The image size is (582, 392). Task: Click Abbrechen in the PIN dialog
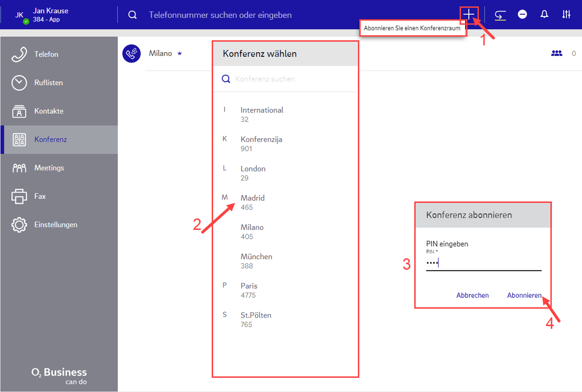[x=472, y=295]
